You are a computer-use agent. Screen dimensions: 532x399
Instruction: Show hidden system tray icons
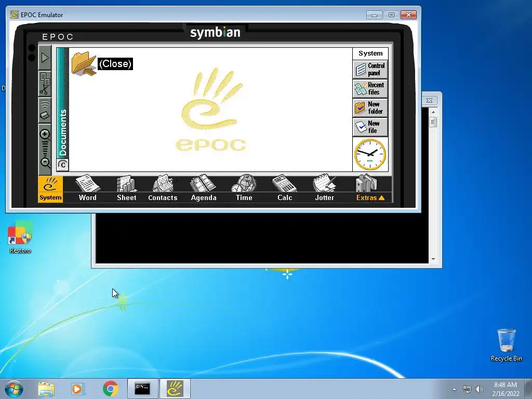[x=454, y=389]
